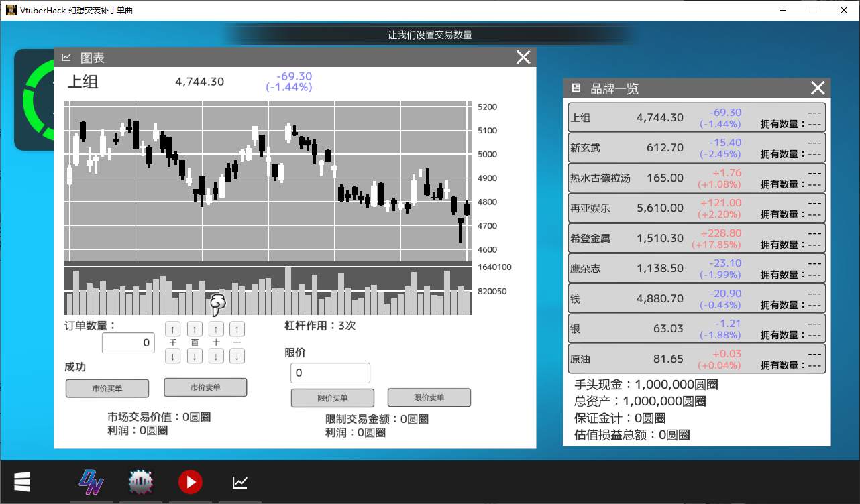Open the pixelated gear app icon

point(141,482)
